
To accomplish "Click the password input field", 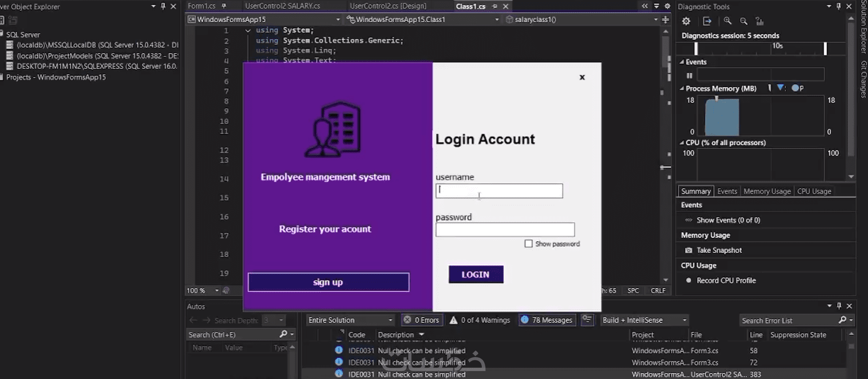I will pos(505,229).
